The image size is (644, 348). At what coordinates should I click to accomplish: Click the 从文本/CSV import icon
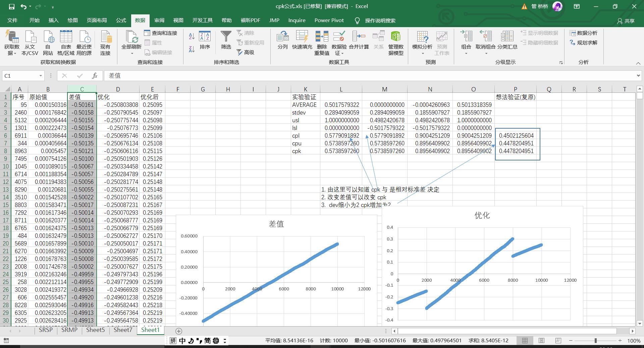pyautogui.click(x=30, y=43)
